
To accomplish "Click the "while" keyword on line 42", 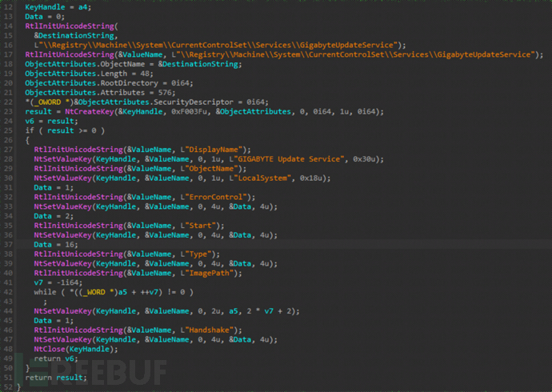I will click(x=45, y=292).
